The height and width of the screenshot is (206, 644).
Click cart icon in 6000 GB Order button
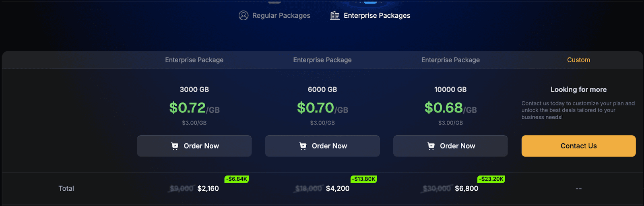click(303, 146)
